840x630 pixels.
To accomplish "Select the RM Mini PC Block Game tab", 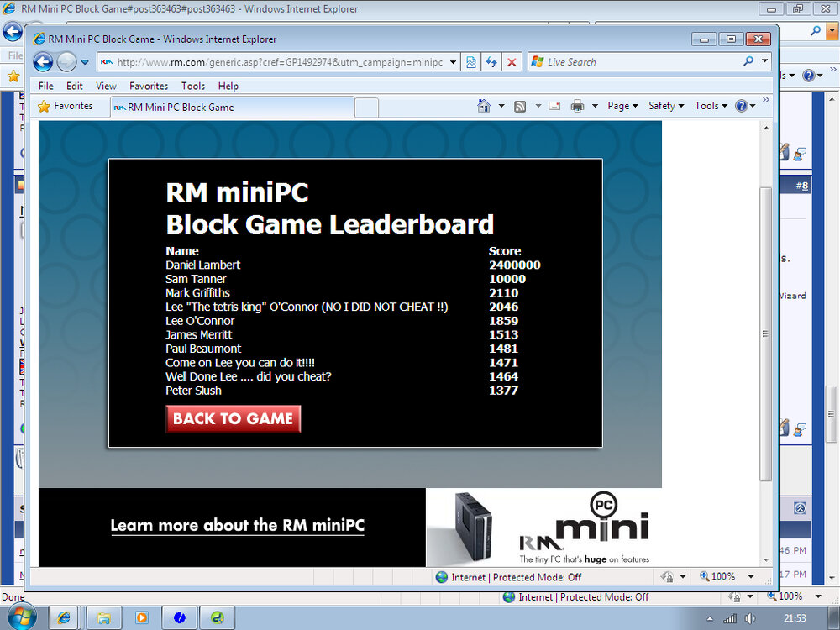I will (232, 108).
